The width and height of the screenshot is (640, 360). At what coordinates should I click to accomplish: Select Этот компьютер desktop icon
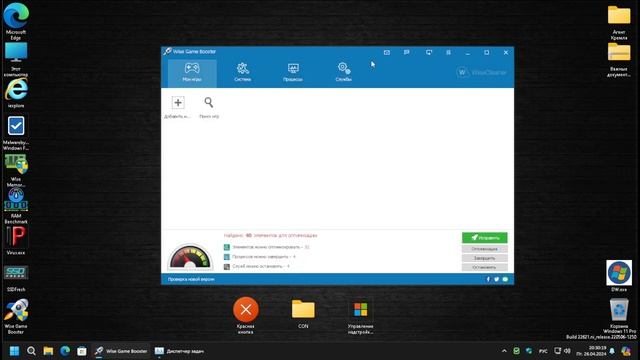16,59
